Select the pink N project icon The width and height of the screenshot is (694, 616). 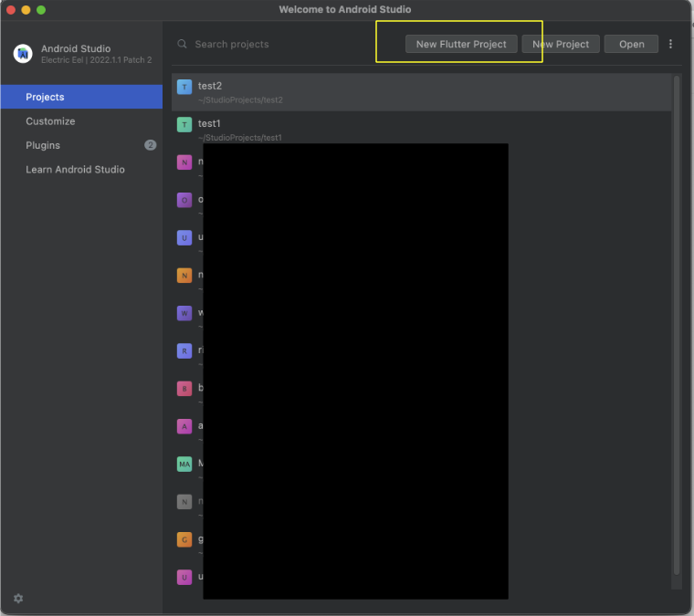pos(184,162)
